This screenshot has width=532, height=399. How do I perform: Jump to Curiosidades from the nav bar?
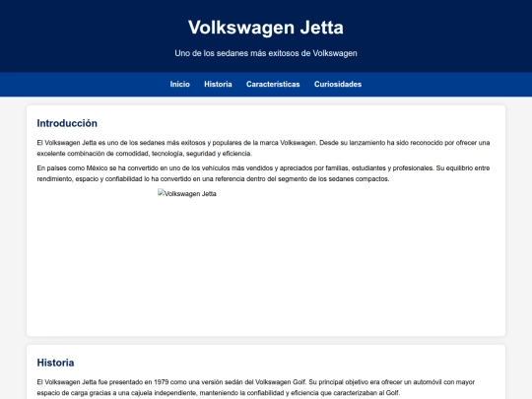(338, 84)
